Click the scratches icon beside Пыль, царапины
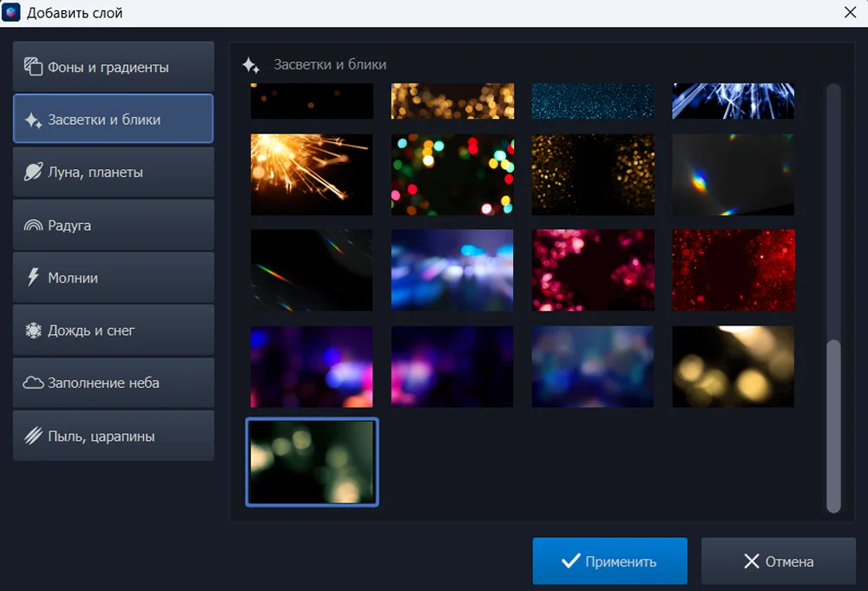The image size is (868, 591). tap(33, 436)
